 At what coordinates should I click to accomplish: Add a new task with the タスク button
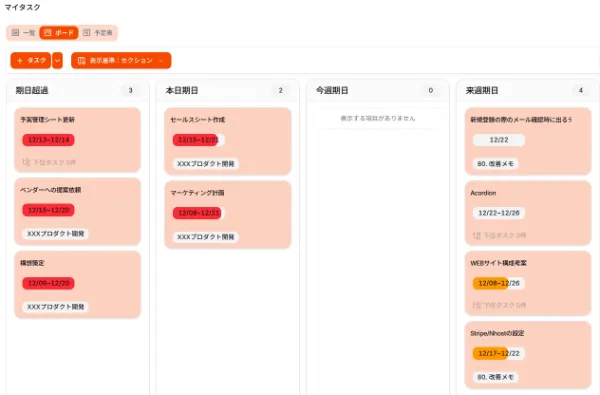coord(31,60)
